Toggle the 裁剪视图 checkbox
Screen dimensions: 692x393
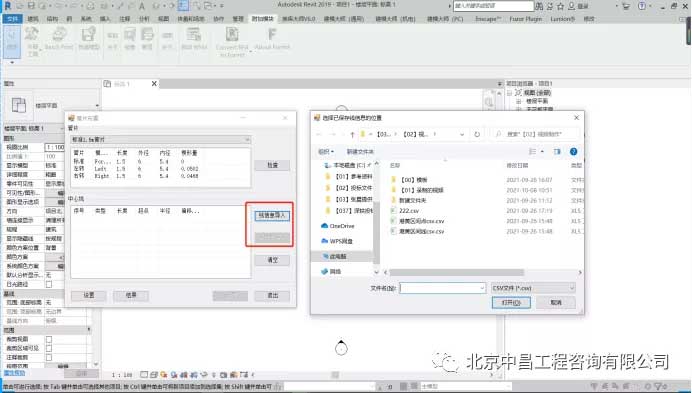(x=49, y=339)
